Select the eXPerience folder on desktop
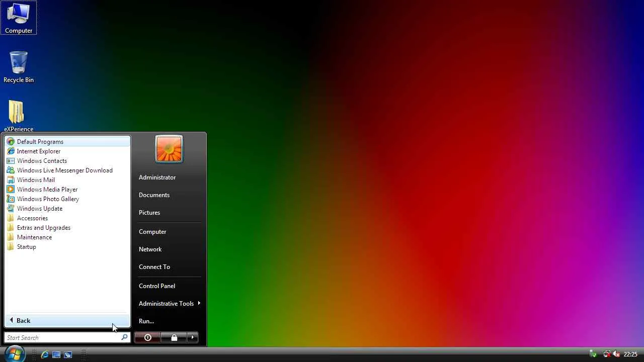 click(19, 116)
